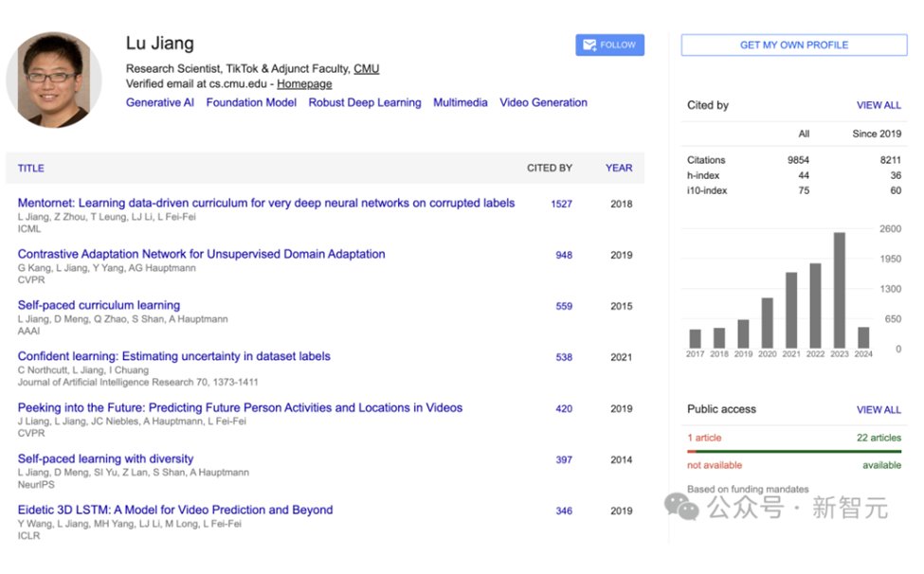Viewport: 924px width, 574px height.
Task: Click the 'Journal of Artificial Intelligence Research' venue line
Action: [138, 382]
